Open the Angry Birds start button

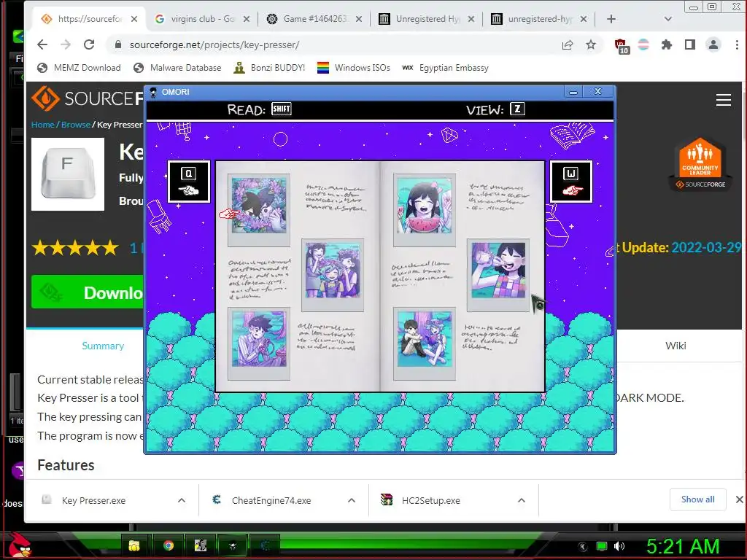point(20,545)
